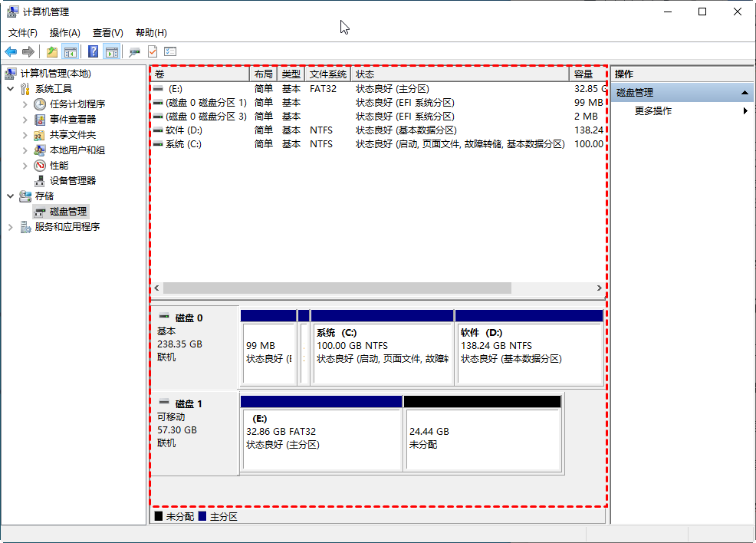The width and height of the screenshot is (756, 543).
Task: Select the 24.44 GB 未分配 space block
Action: pyautogui.click(x=482, y=433)
